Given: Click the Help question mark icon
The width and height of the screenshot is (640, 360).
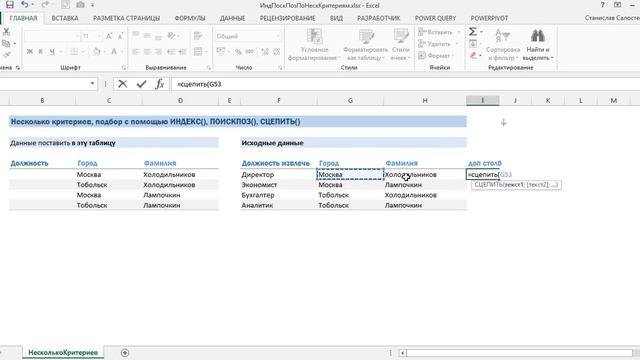Looking at the screenshot, I should click(x=602, y=5).
